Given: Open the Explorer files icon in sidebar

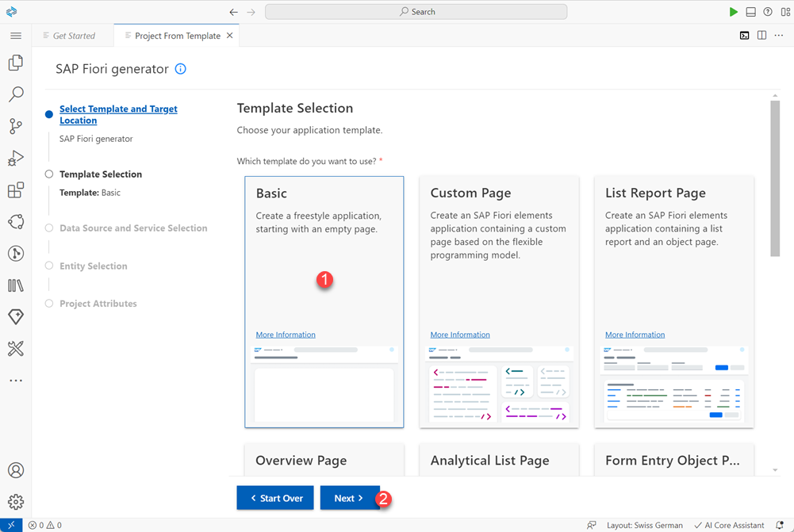Looking at the screenshot, I should (x=16, y=63).
